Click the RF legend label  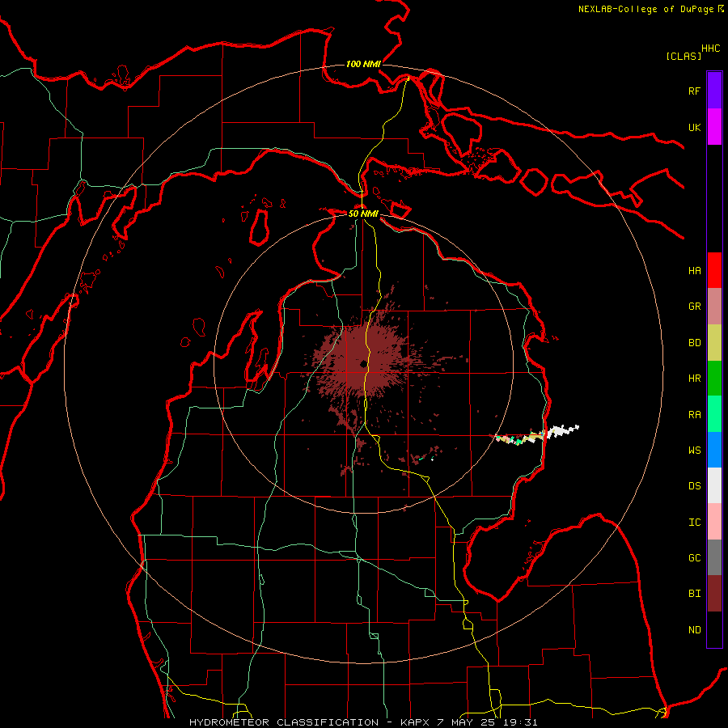[694, 91]
